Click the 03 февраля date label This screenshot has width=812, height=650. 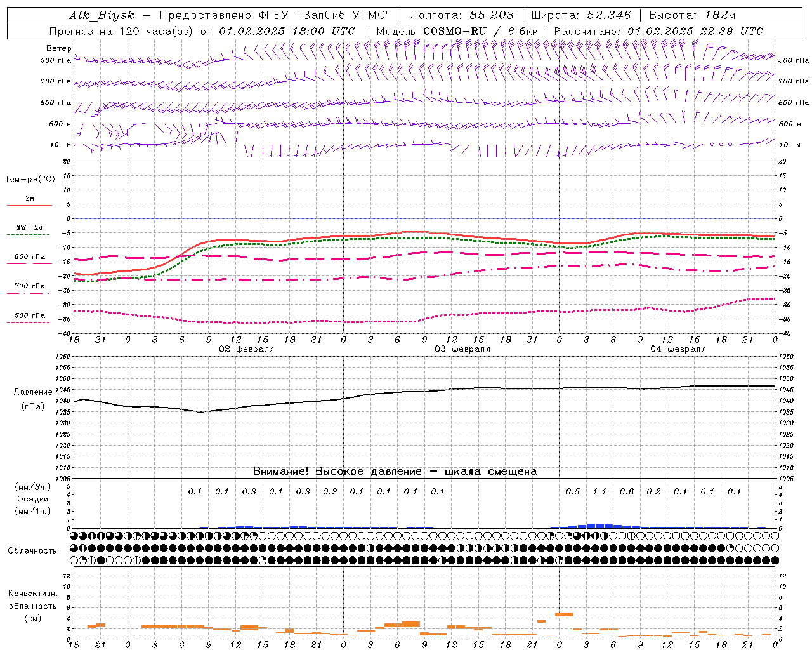click(462, 349)
